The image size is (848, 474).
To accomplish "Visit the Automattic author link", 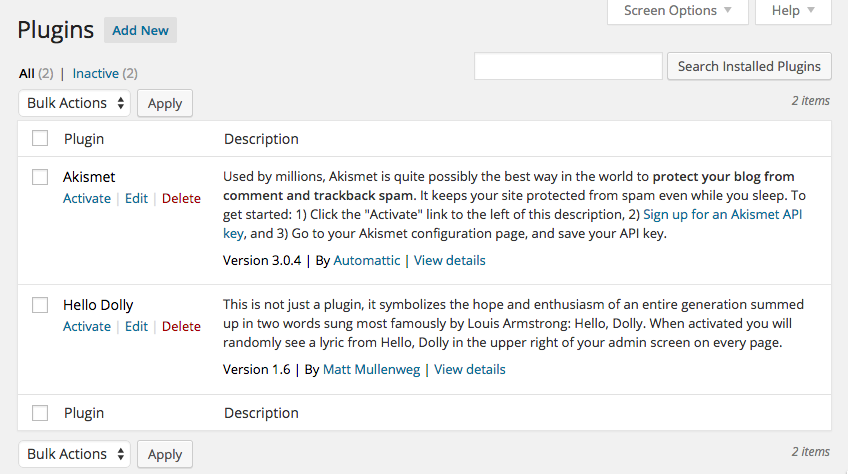I will pyautogui.click(x=367, y=260).
